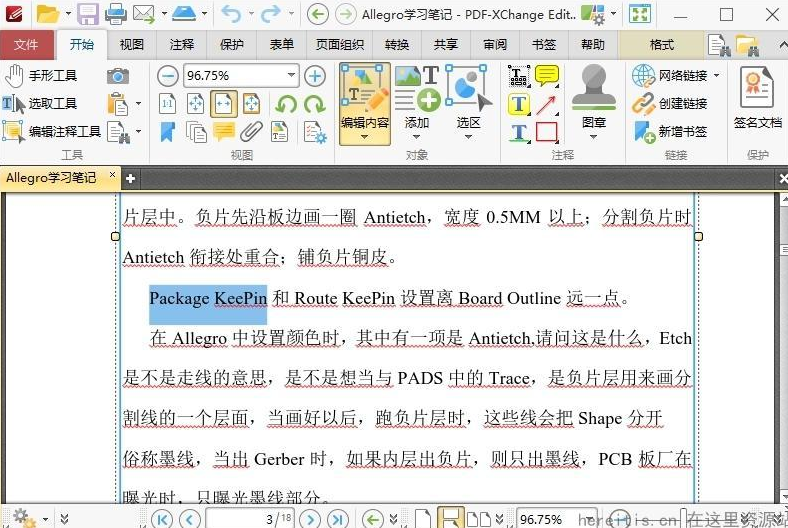Switch to single page layout in the bottom bar
This screenshot has height=528, width=788.
(x=423, y=518)
